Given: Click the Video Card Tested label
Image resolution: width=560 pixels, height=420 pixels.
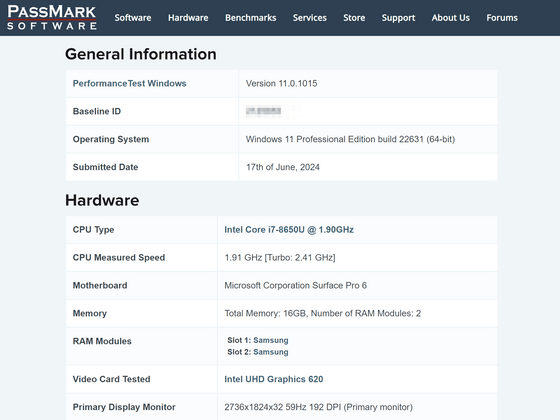Looking at the screenshot, I should tap(111, 379).
